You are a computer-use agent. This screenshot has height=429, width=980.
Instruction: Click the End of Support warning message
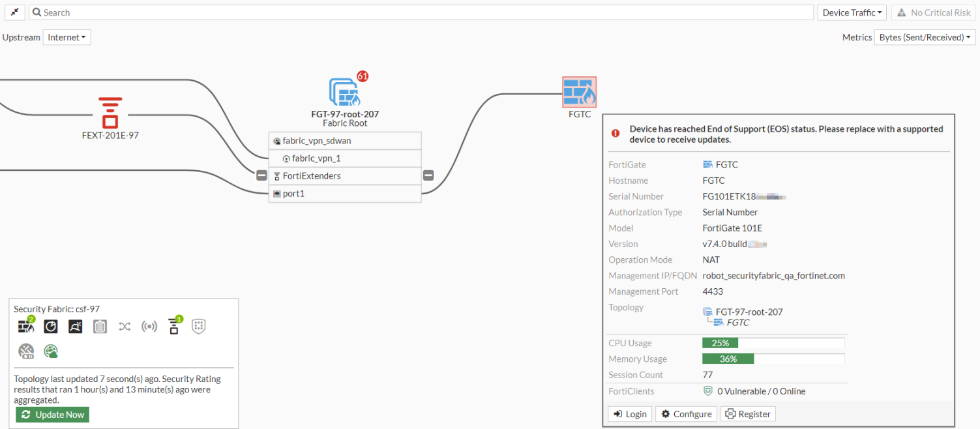point(786,134)
